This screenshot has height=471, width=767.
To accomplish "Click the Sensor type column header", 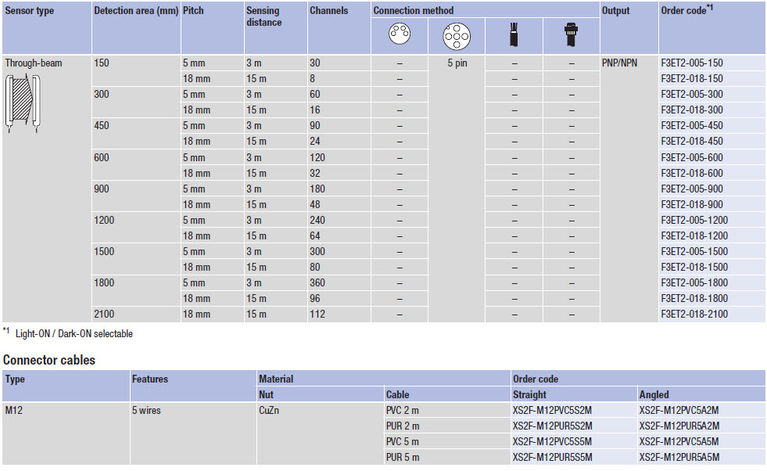I will (32, 9).
